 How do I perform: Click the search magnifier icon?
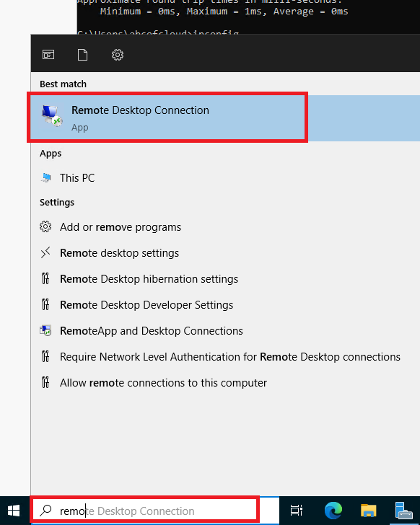(45, 511)
